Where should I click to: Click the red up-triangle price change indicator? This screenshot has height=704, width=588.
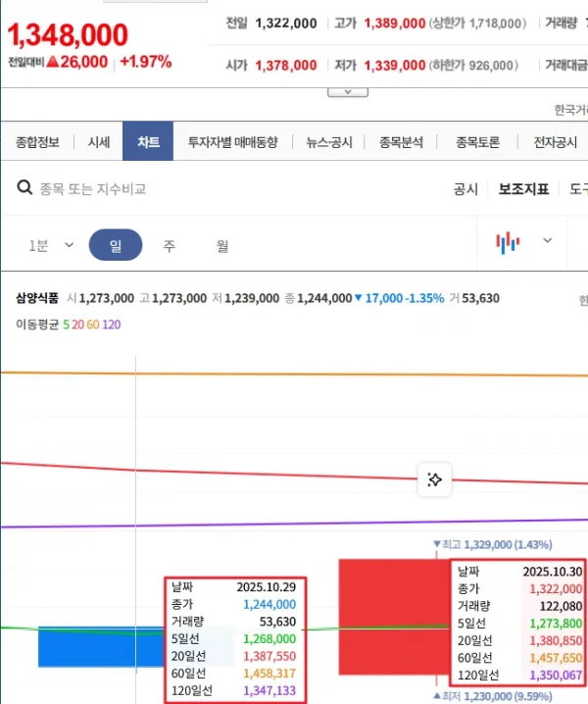coord(53,62)
